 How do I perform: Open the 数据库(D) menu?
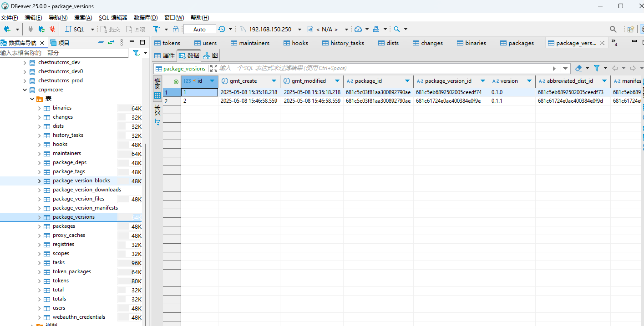pyautogui.click(x=145, y=18)
